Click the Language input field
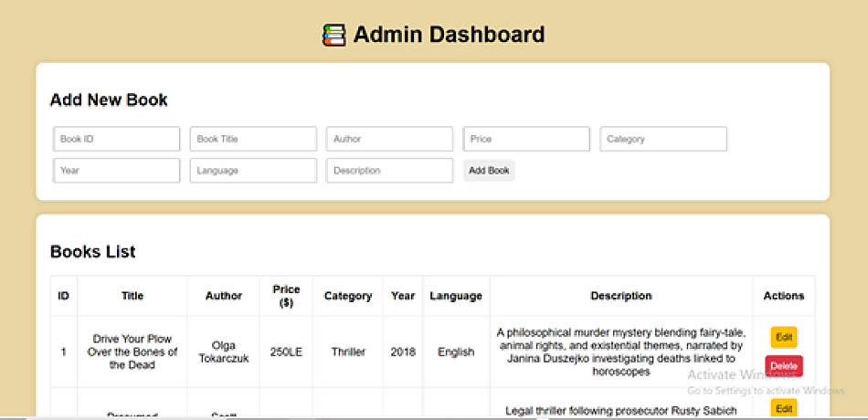868x420 pixels. coord(253,171)
